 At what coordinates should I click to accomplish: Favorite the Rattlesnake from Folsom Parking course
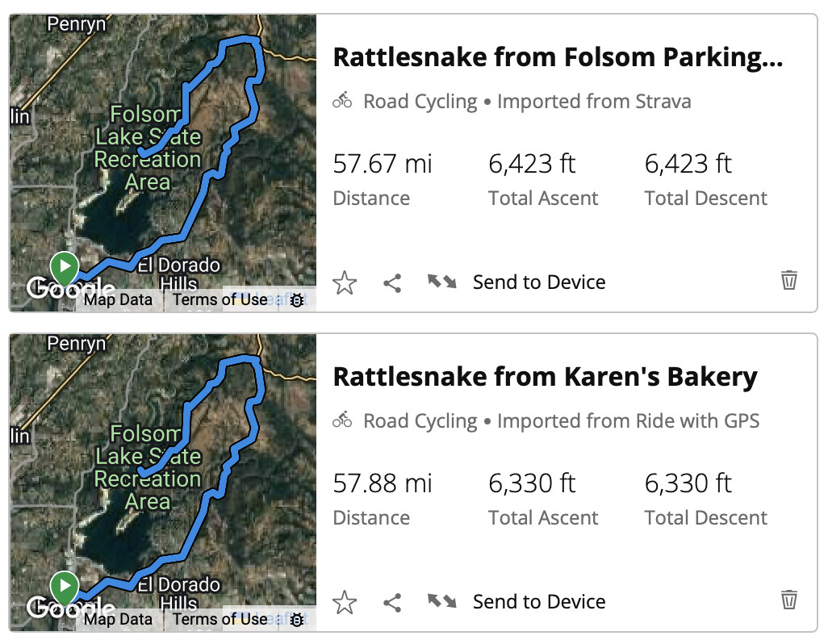point(345,282)
